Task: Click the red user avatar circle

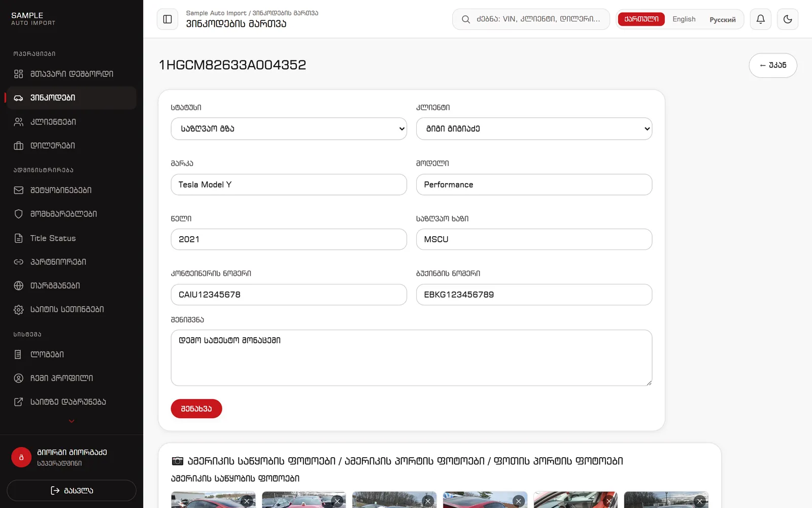Action: tap(21, 457)
